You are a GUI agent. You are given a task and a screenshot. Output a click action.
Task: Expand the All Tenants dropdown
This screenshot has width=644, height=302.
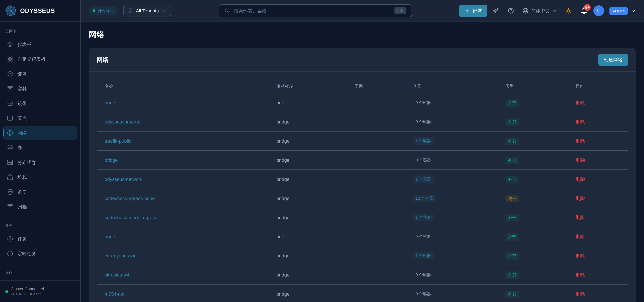point(147,11)
